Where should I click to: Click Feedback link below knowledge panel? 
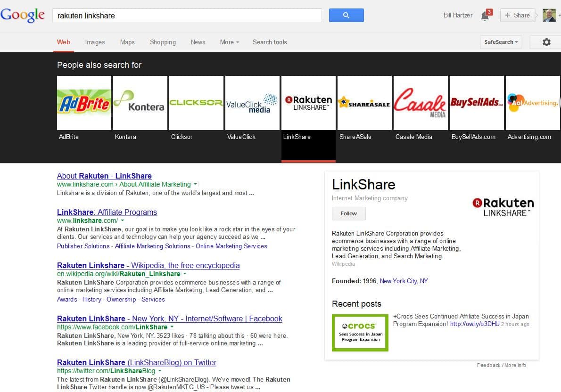[x=488, y=365]
